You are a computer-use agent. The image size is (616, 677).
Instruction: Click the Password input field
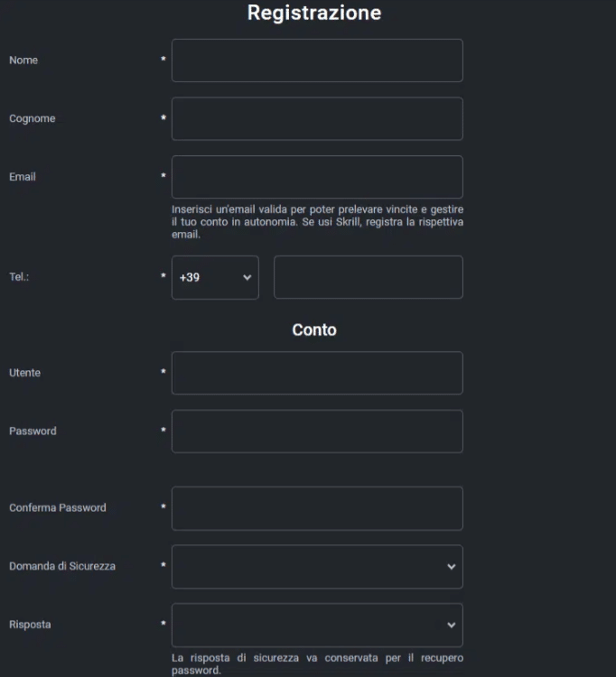point(317,431)
